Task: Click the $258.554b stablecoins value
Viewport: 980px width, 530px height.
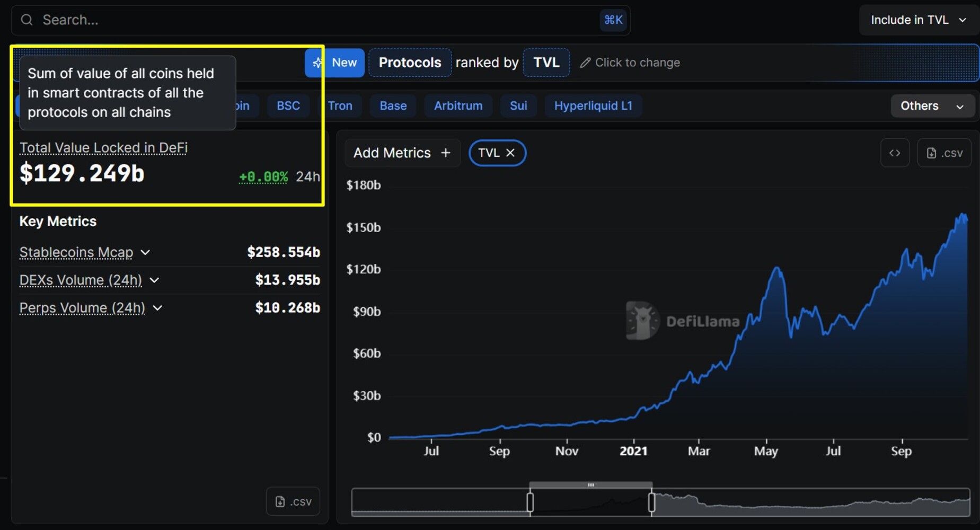Action: coord(284,252)
